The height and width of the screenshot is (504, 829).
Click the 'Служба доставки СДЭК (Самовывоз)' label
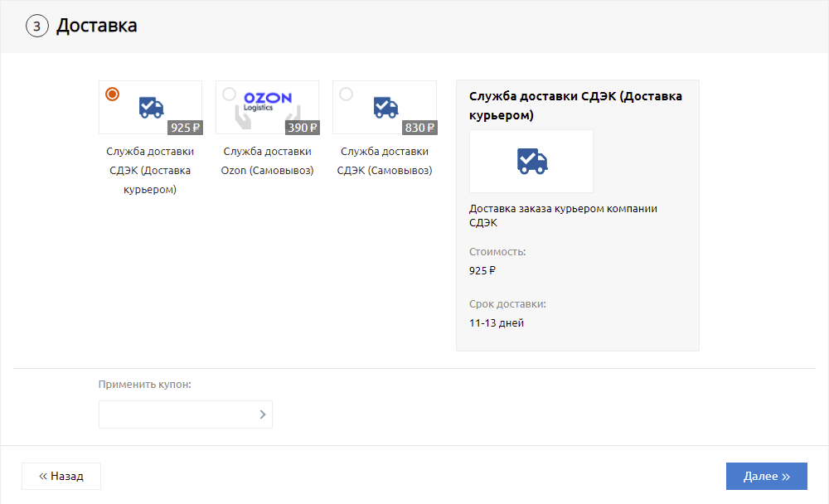click(x=385, y=161)
